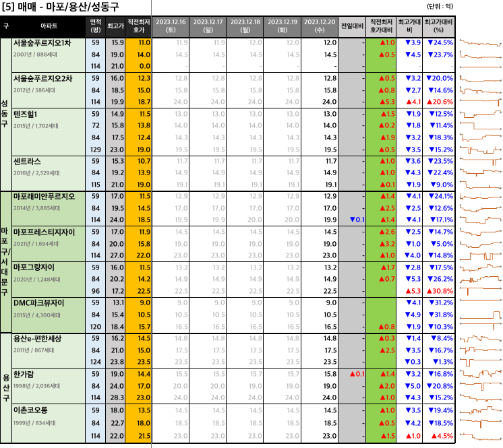Image resolution: width=503 pixels, height=448 pixels.
Task: Click the '2014년 / 3,885세대' detail text
Action: pos(36,208)
